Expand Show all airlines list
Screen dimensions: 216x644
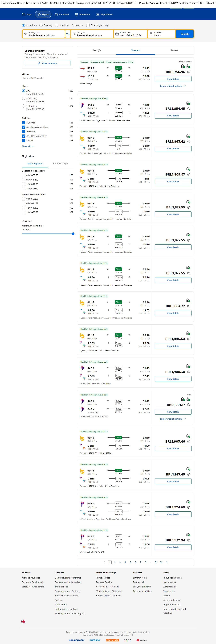tap(28, 146)
